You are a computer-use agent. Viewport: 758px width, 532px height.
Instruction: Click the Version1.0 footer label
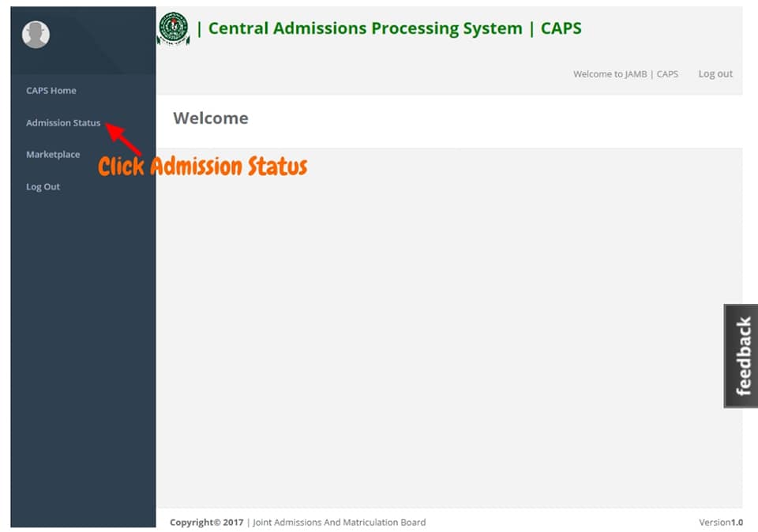(721, 523)
